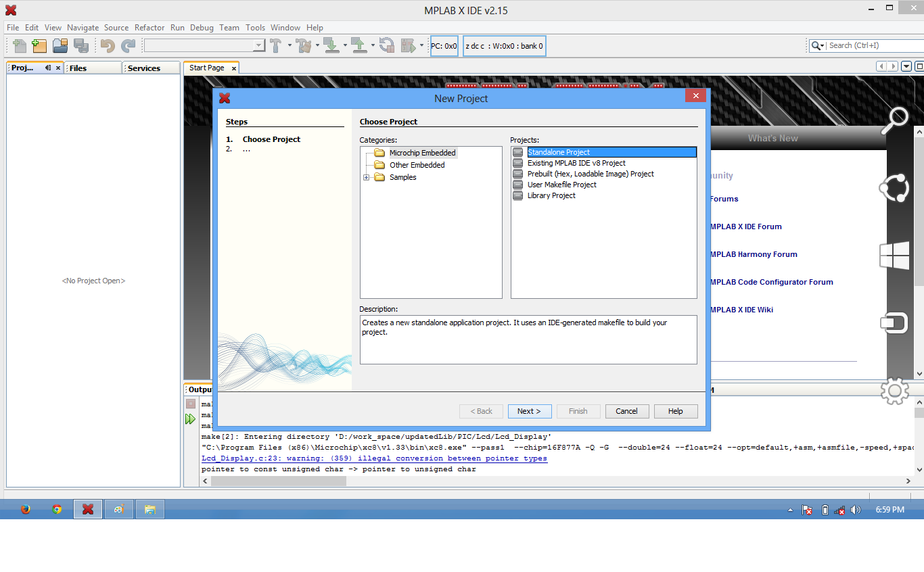Image resolution: width=924 pixels, height=572 pixels.
Task: Click the Read Device Memory icon
Action: (359, 45)
